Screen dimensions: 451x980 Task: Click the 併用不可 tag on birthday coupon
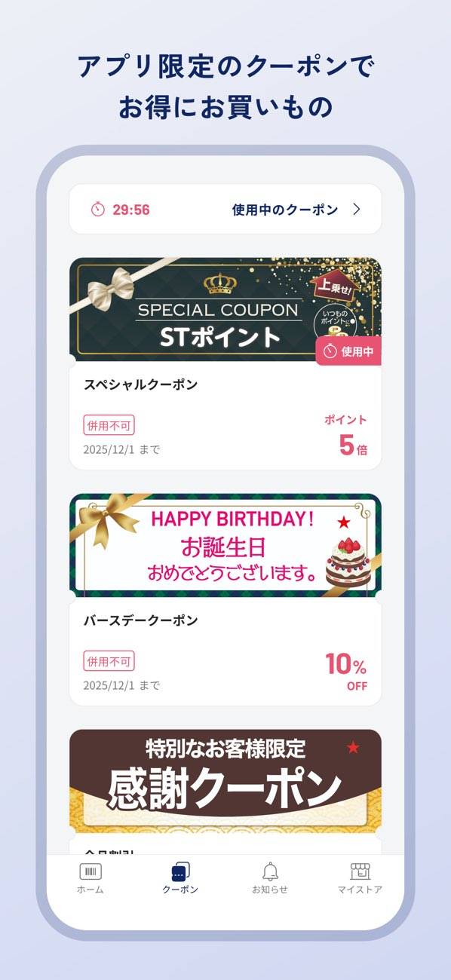tap(109, 661)
